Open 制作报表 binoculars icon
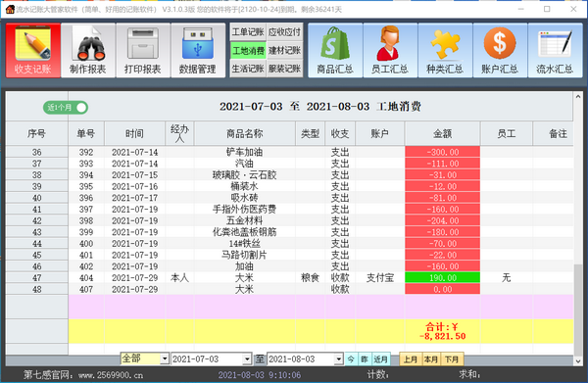The width and height of the screenshot is (588, 383). (x=88, y=50)
